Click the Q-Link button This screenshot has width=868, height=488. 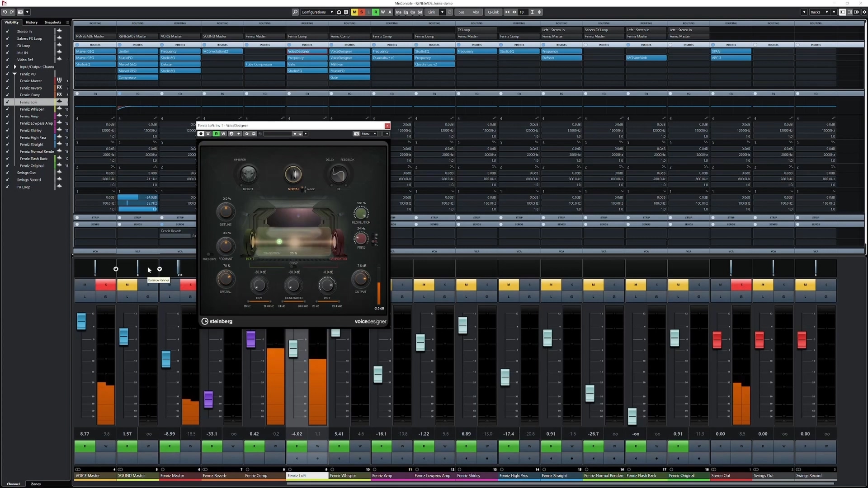[493, 12]
